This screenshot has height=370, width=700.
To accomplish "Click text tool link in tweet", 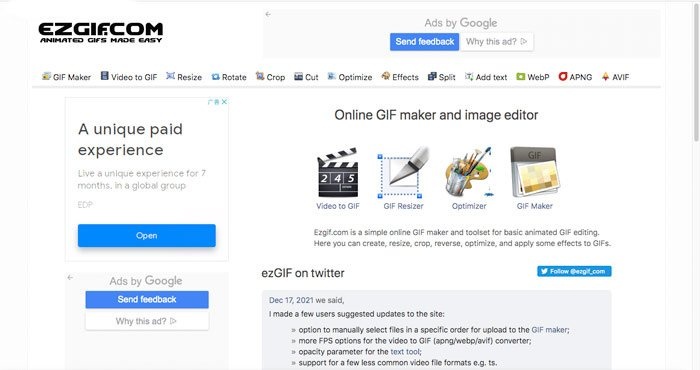I will 405,352.
